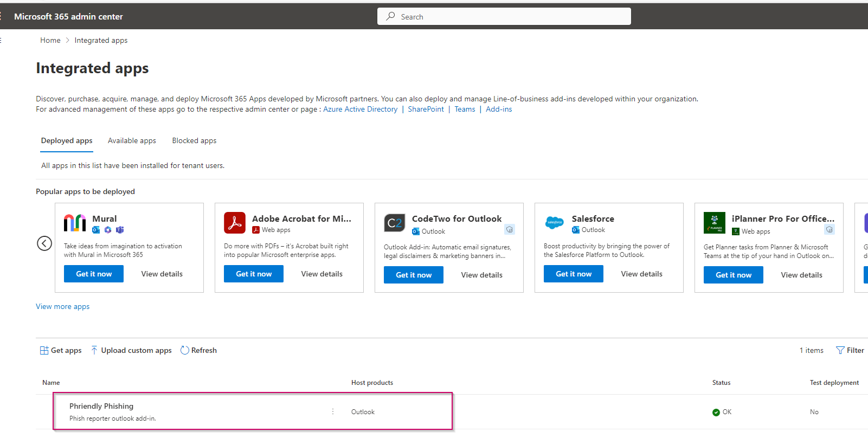Viewport: 868px width, 438px height.
Task: Get Mural app now
Action: coord(94,274)
